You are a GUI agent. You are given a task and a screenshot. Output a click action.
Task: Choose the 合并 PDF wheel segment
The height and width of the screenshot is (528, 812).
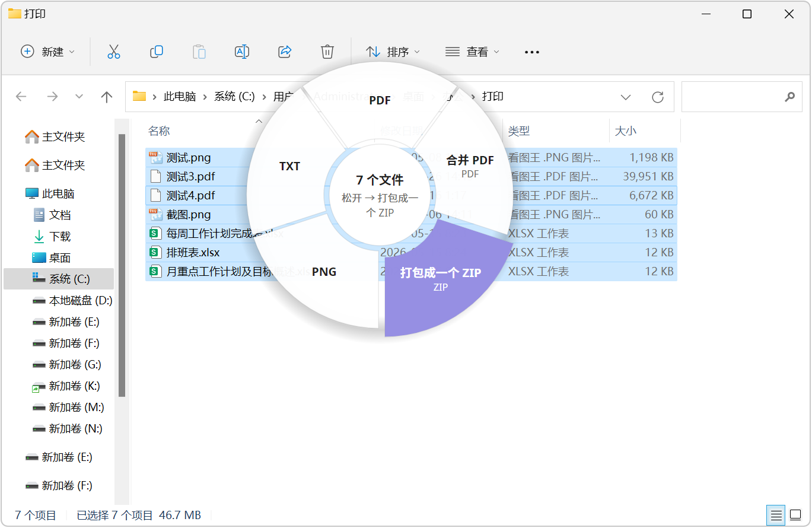(x=470, y=165)
